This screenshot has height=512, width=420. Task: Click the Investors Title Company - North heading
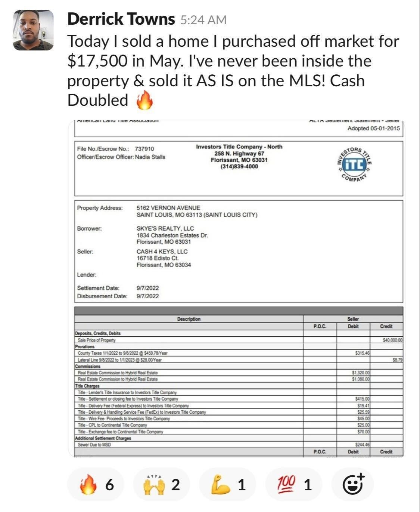pyautogui.click(x=239, y=147)
